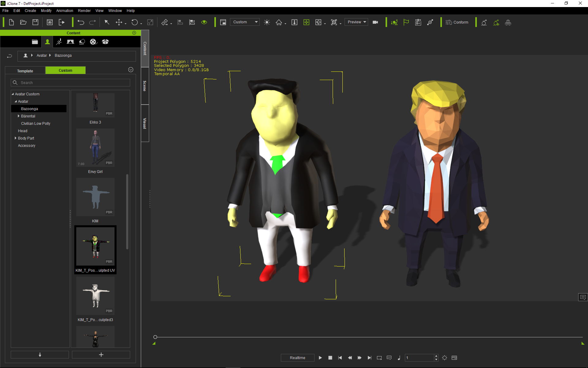Click the download arrow button
Screen dimensions: 588x368
pyautogui.click(x=40, y=355)
